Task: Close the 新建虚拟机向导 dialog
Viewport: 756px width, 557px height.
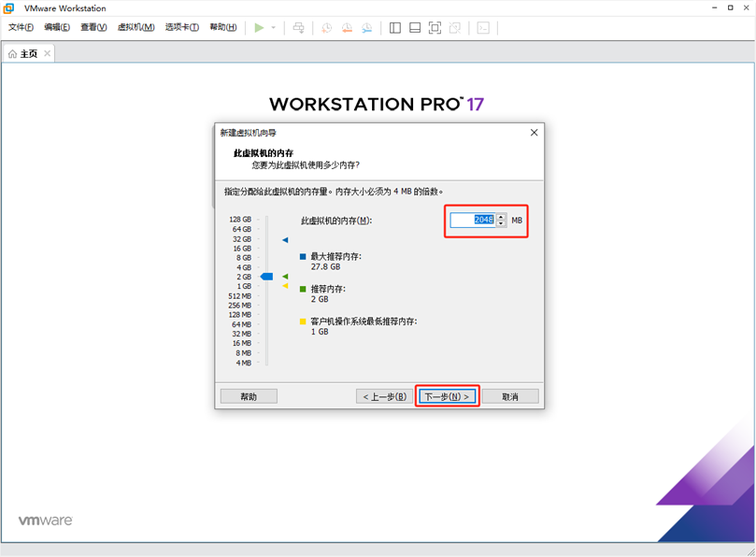Action: pos(534,132)
